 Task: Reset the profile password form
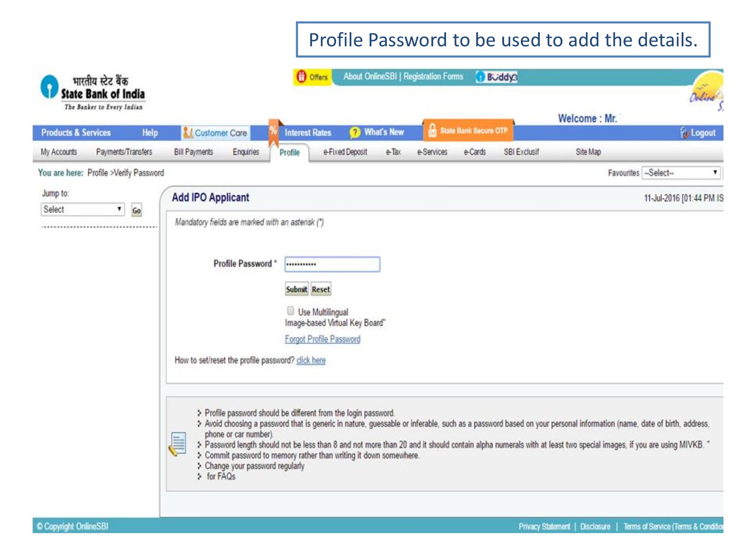point(321,289)
